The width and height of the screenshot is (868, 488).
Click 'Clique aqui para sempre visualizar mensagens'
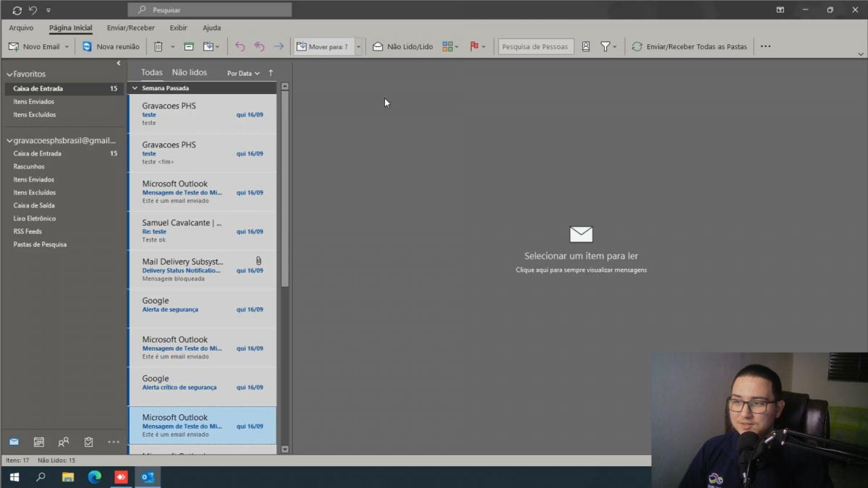point(581,270)
